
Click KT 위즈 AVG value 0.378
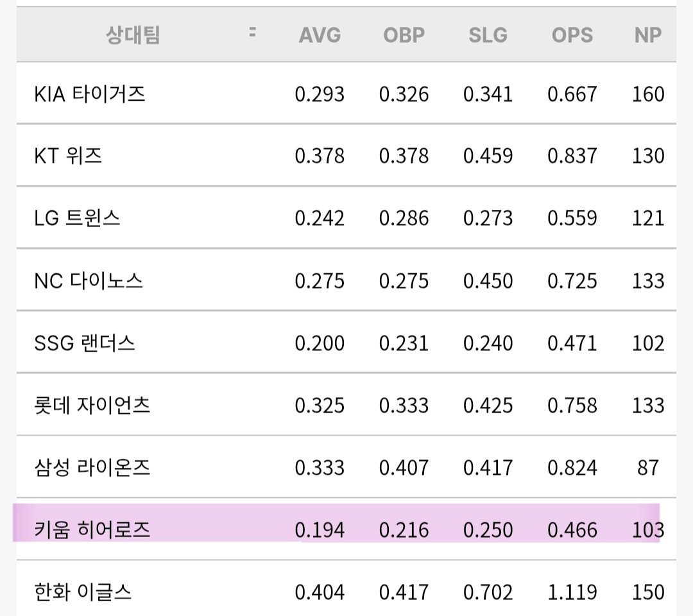[320, 157]
